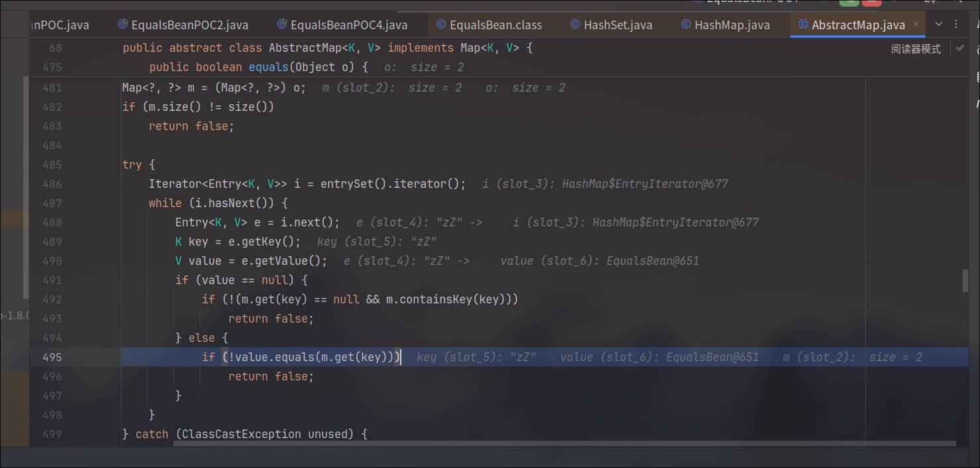The image size is (980, 468).
Task: Open the EqualsBean.class tab
Action: (495, 25)
